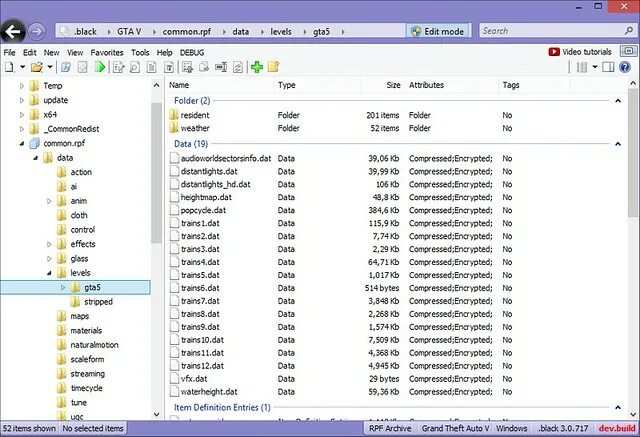Select the stripped folder in tree
This screenshot has width=640, height=437.
tap(98, 302)
